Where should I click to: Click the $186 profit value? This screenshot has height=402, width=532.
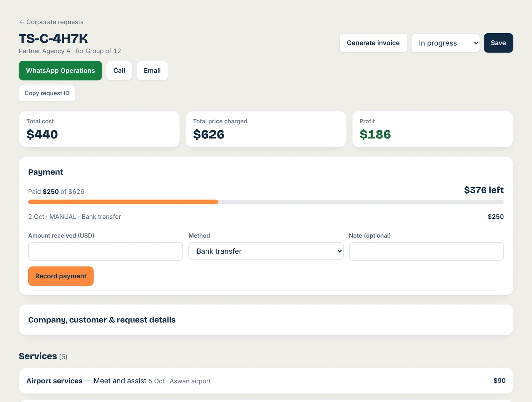point(375,134)
